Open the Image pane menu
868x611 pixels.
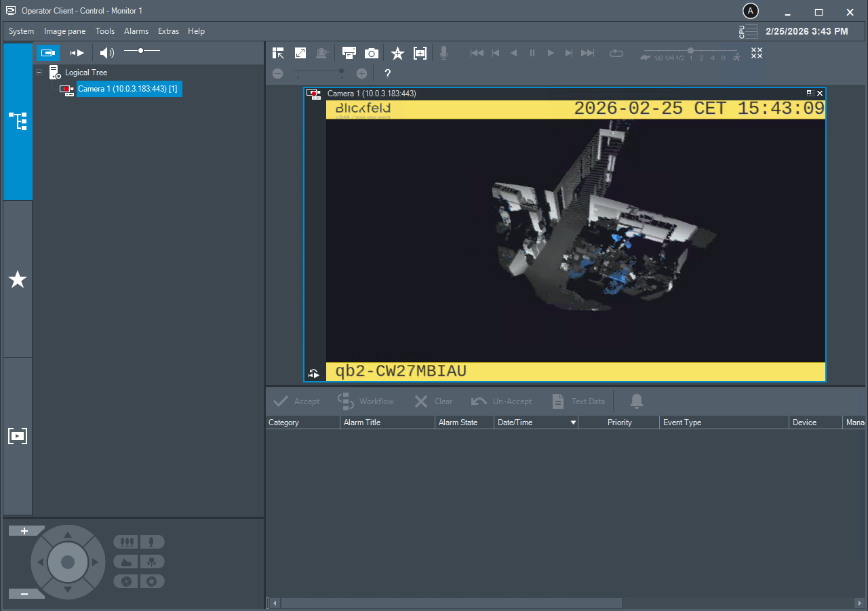(64, 31)
